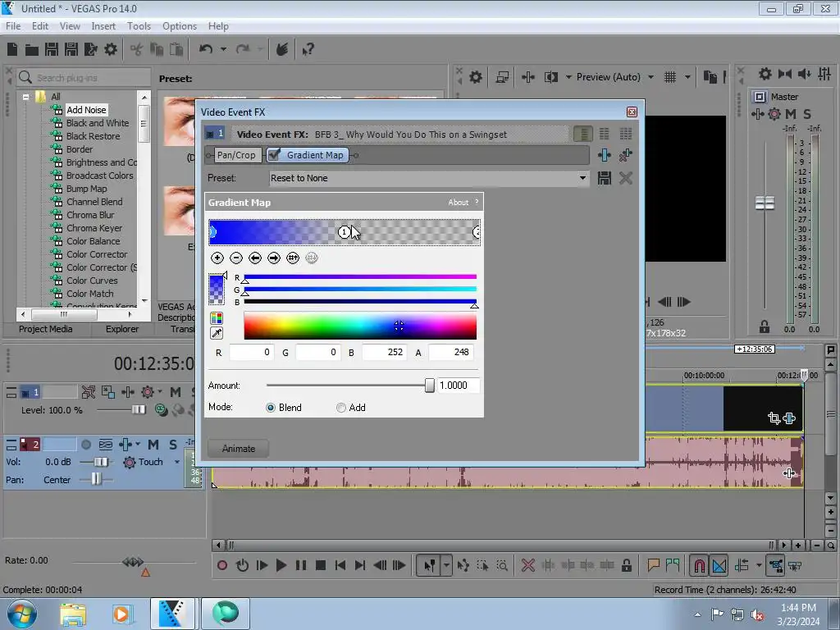This screenshot has width=840, height=630.
Task: Select Pan/Crop in the FX chain
Action: tap(236, 155)
